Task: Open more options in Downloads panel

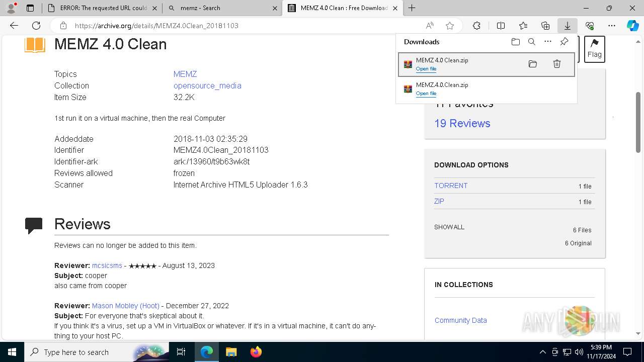Action: tap(548, 42)
